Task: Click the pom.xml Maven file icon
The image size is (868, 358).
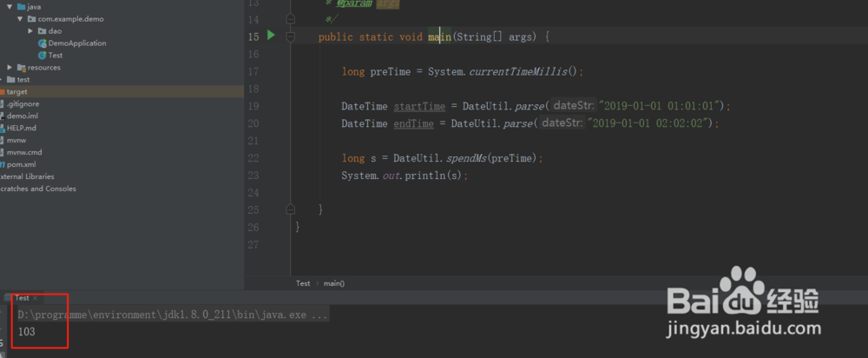Action: 3,164
